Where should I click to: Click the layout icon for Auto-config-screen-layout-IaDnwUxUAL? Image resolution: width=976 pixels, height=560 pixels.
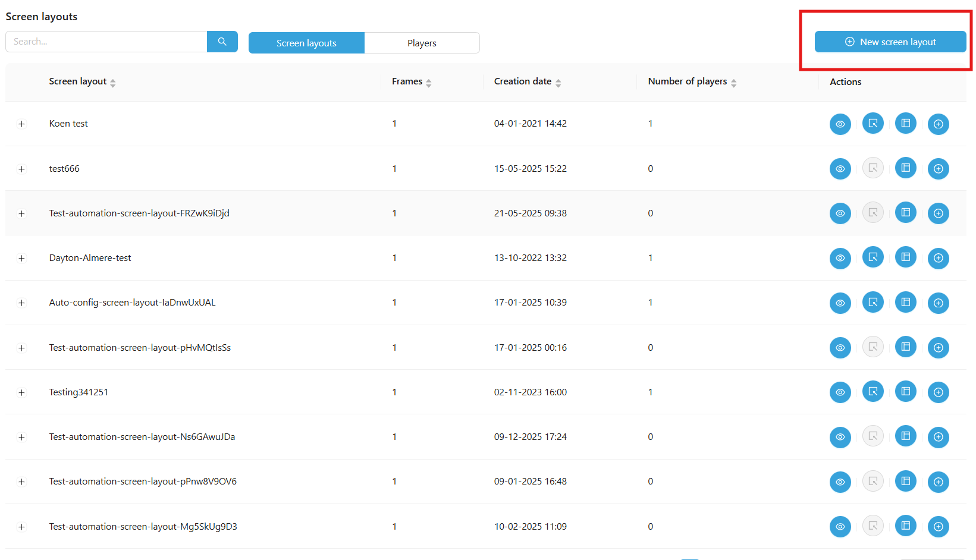[x=905, y=302]
